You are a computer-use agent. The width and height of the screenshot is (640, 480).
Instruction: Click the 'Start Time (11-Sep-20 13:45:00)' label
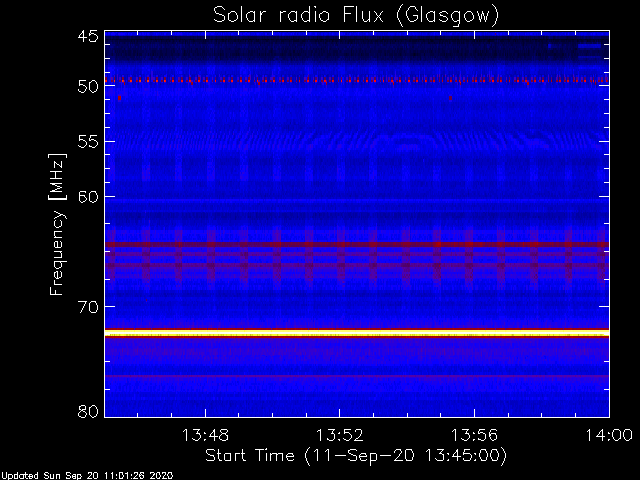pos(356,456)
